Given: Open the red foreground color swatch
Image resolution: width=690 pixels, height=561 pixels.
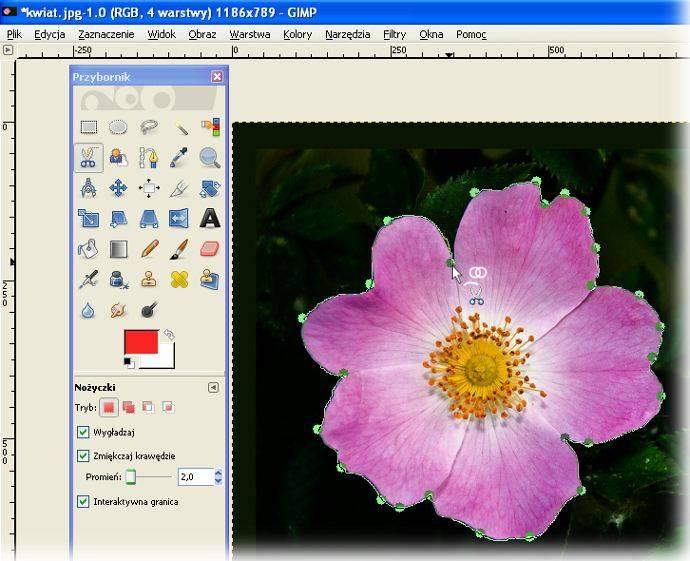Looking at the screenshot, I should (x=141, y=342).
